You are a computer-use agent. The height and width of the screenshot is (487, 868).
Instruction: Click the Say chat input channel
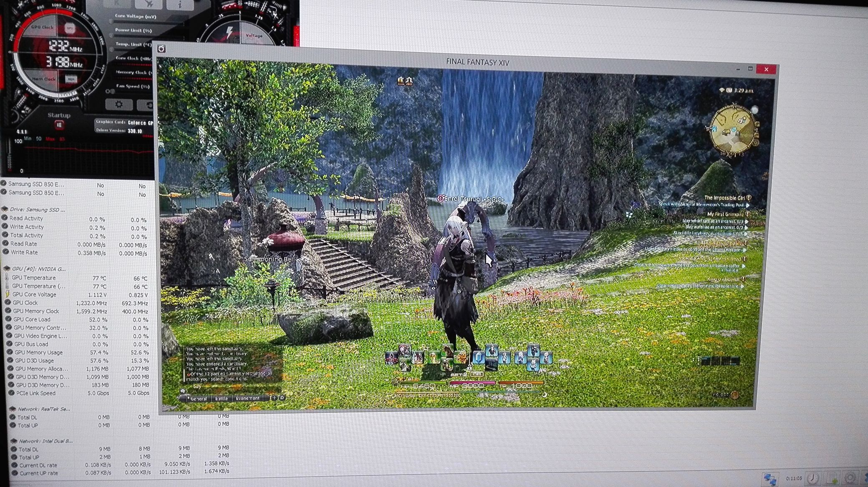(197, 387)
